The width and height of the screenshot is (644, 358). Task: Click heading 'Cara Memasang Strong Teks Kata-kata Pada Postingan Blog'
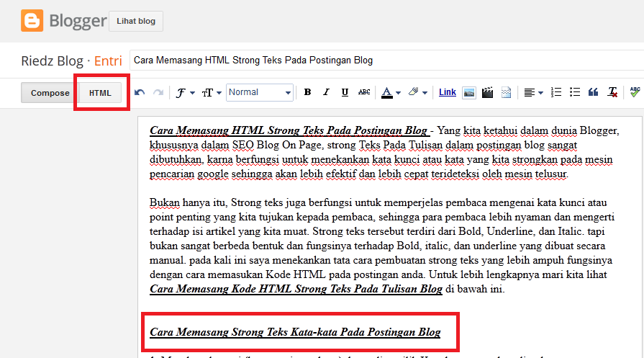[295, 332]
